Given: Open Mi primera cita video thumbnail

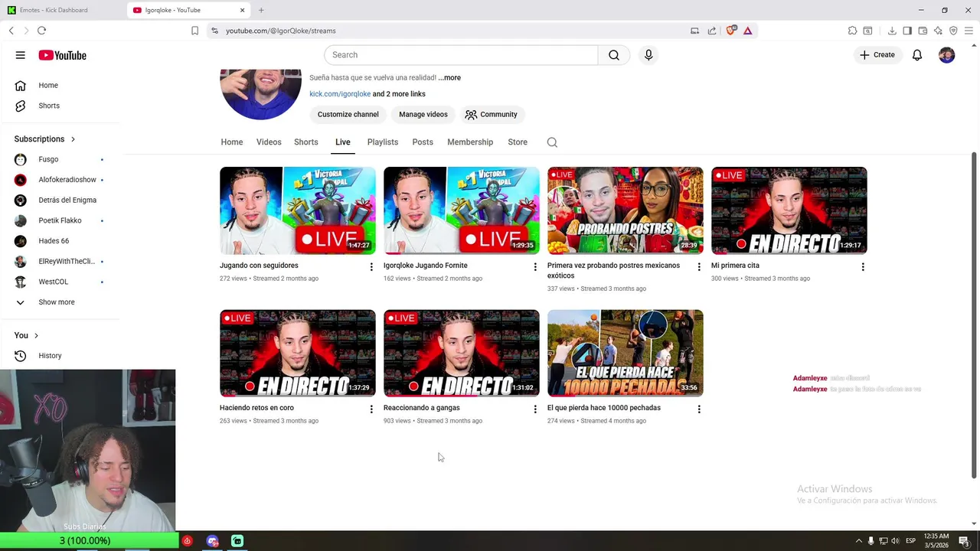Looking at the screenshot, I should tap(789, 210).
